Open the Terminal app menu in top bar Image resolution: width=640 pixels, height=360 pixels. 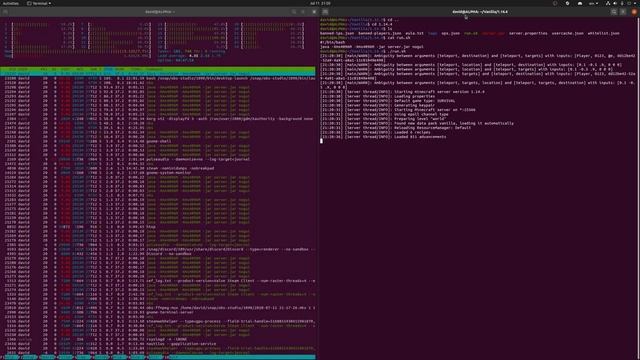coord(39,3)
